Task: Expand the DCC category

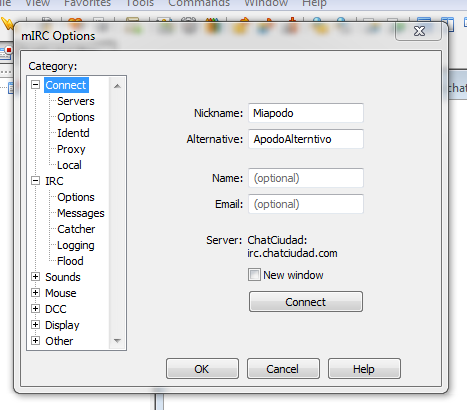Action: (x=36, y=309)
